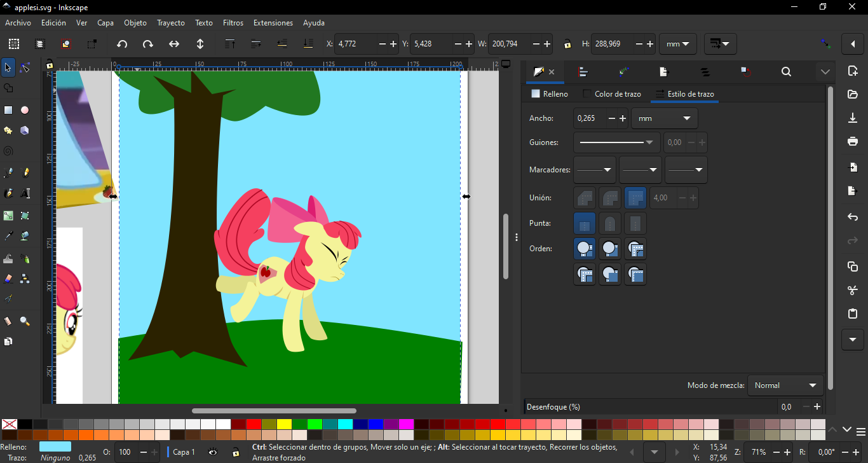The height and width of the screenshot is (463, 868).
Task: Open the Trayecto menu
Action: pyautogui.click(x=171, y=23)
